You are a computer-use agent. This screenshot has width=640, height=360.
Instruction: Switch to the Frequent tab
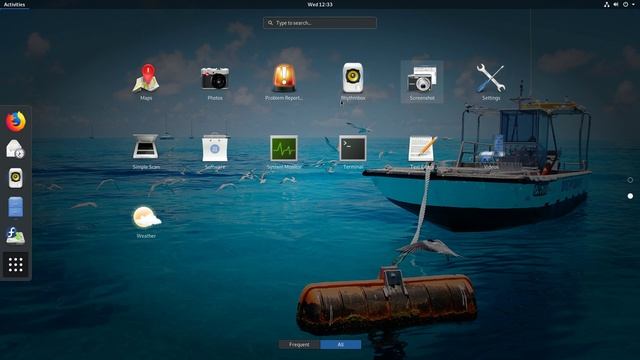pos(299,344)
